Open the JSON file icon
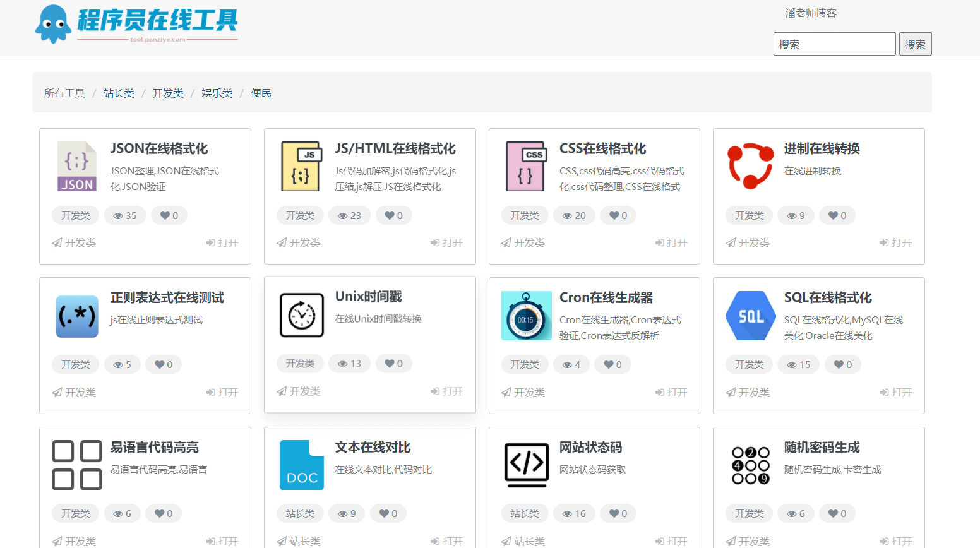The image size is (980, 548). 77,167
